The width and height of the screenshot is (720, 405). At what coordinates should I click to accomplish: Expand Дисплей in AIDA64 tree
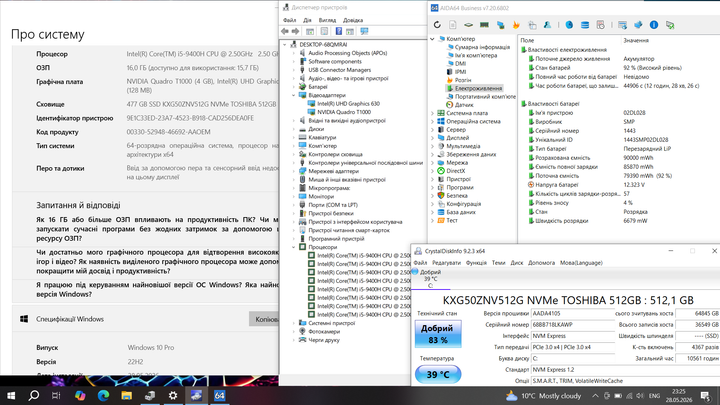[x=433, y=138]
